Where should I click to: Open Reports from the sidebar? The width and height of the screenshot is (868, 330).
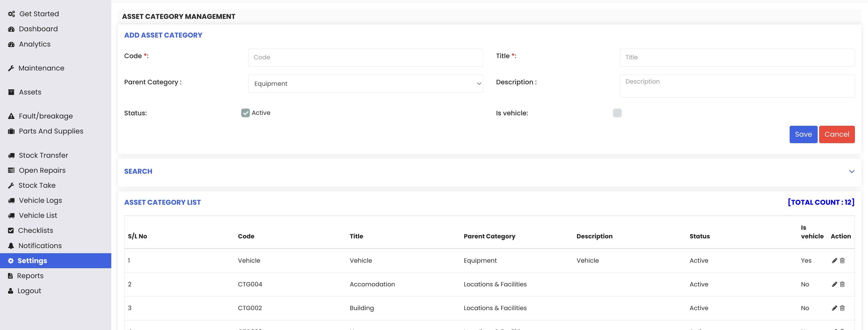30,276
